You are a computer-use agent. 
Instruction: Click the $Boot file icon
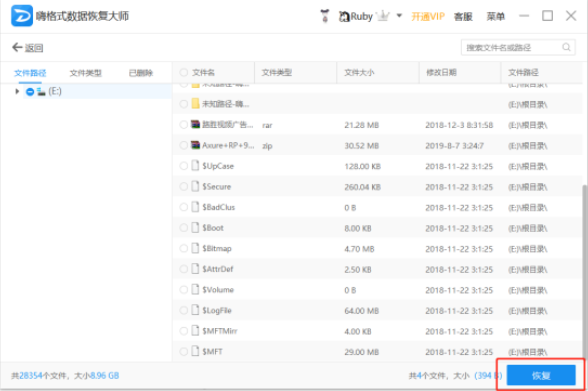195,227
